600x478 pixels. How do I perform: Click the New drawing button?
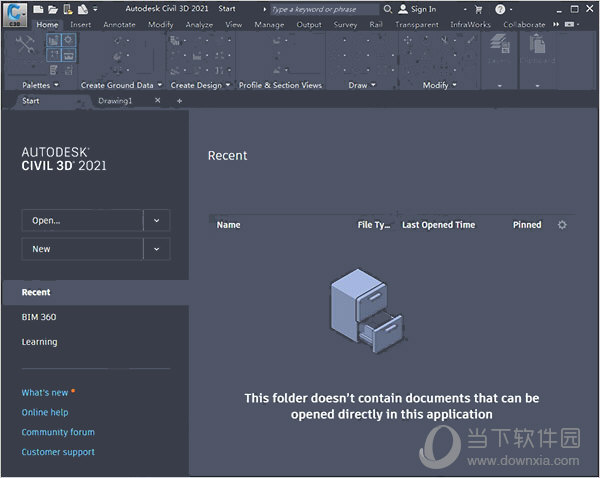pos(82,249)
